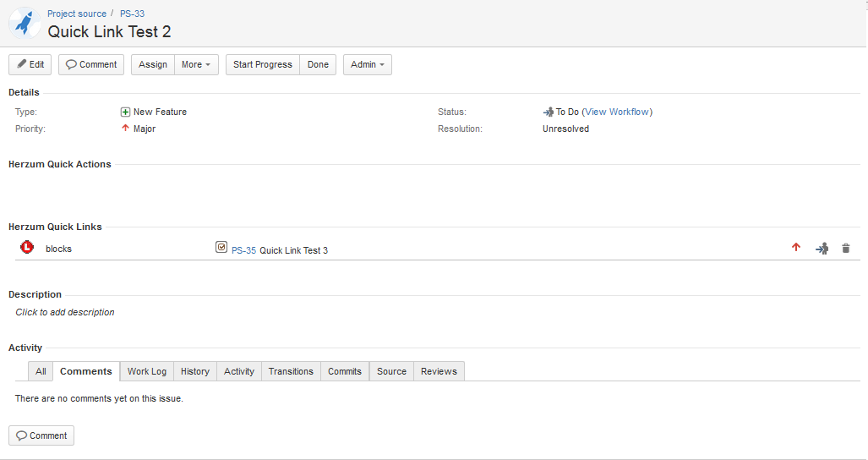
Task: Open the History tab
Action: (195, 371)
